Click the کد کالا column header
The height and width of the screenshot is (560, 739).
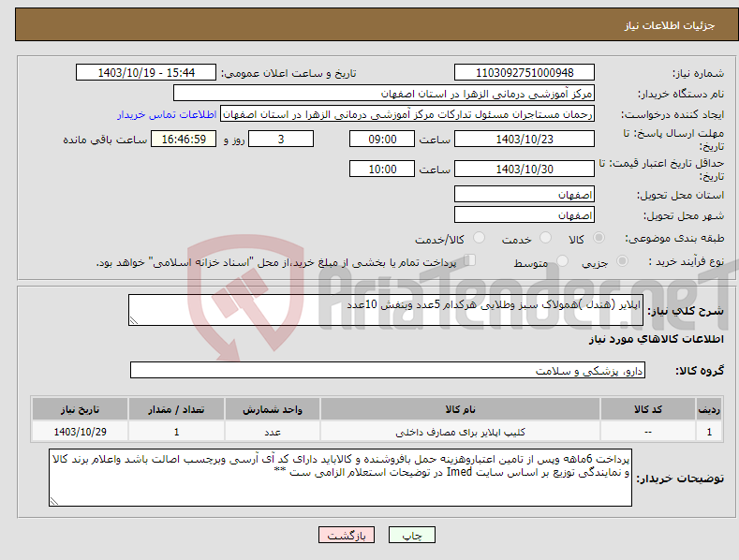coord(647,409)
